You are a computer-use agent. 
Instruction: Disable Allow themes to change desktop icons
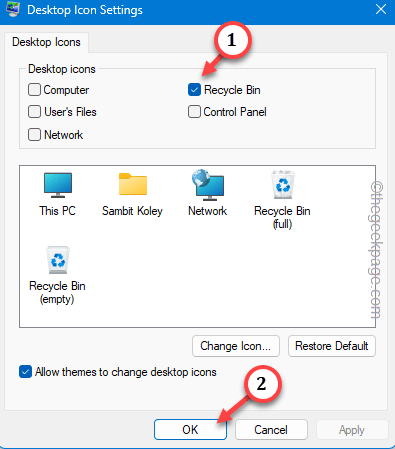tap(25, 372)
